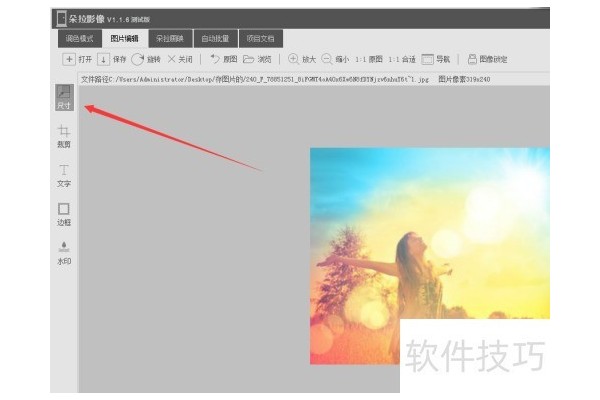Viewport: 600px width, 400px height.
Task: Rotate image with the 旋转 icon
Action: click(x=137, y=59)
